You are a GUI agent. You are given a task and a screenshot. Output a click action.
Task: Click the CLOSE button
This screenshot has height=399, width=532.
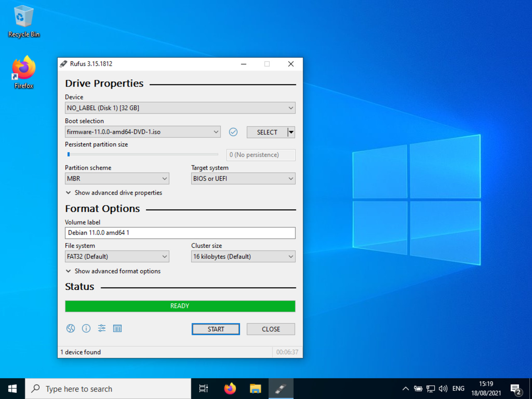pos(271,329)
